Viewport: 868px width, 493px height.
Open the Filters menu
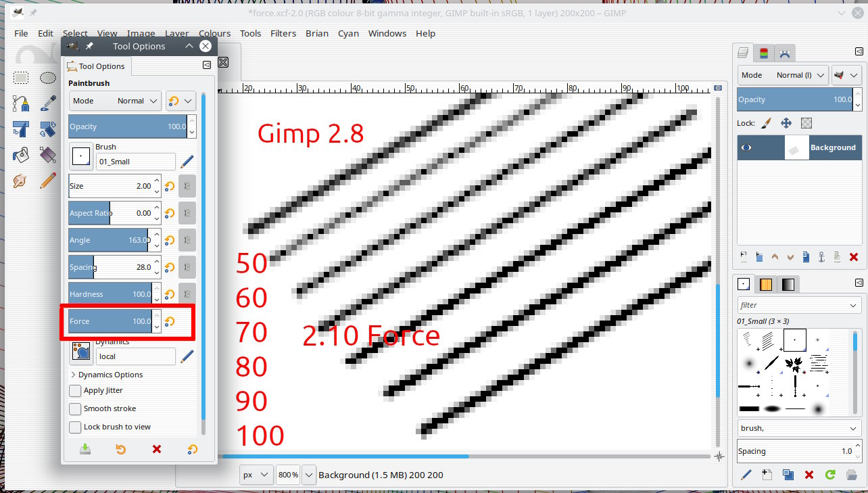click(283, 33)
